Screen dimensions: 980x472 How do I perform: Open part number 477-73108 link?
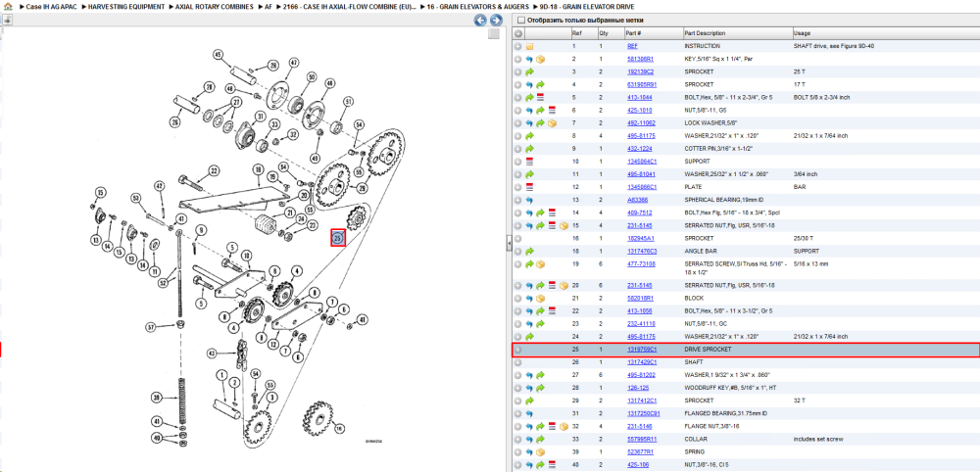coord(641,264)
